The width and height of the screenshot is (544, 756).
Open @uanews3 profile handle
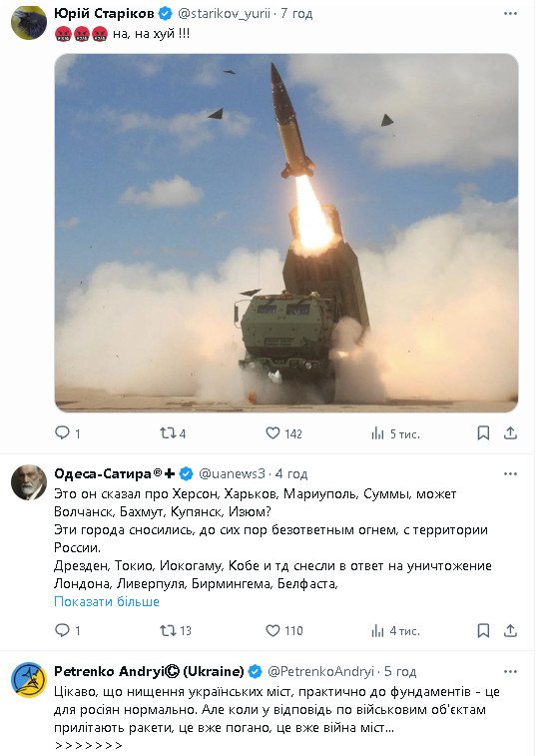point(232,474)
